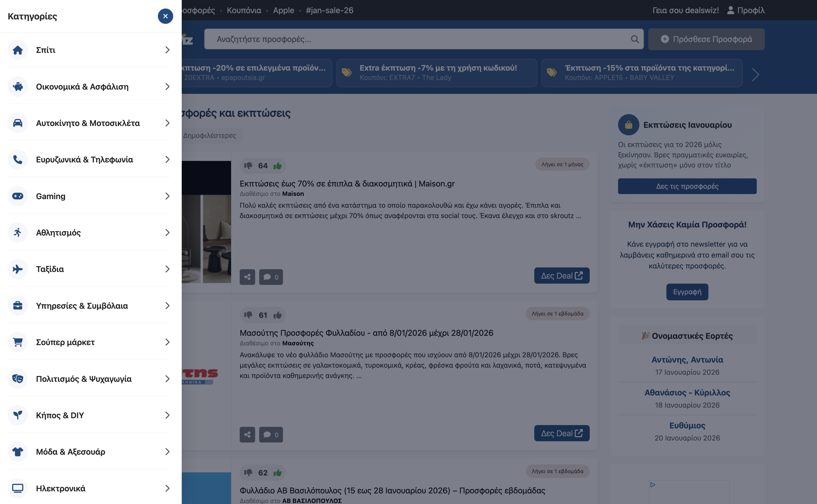Switch to the Apple menu entry
This screenshot has height=504, width=817.
coord(283,10)
